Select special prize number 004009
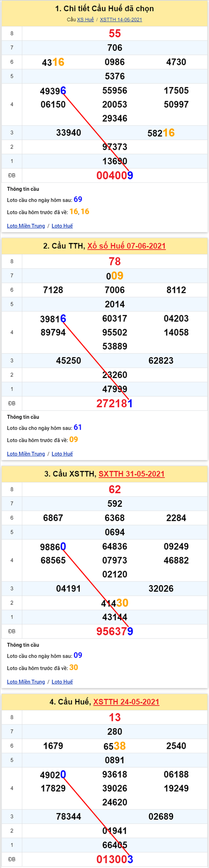This screenshot has width=209, height=868. point(115,175)
